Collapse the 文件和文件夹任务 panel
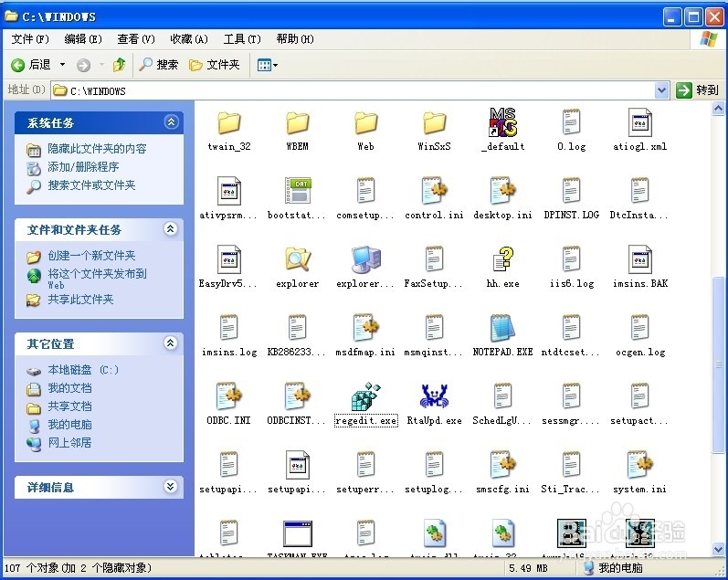Viewport: 728px width, 580px height. (171, 229)
